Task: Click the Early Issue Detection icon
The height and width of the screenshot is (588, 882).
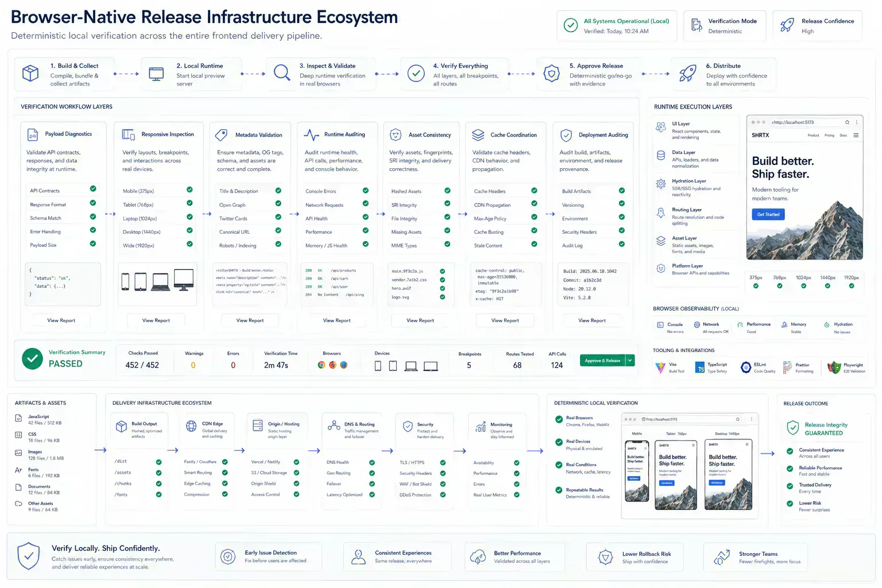Action: (x=228, y=556)
